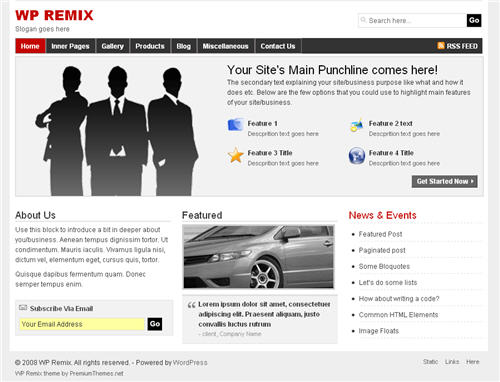Open How about writing a code? link
Viewport: 500px width, 382px height.
pyautogui.click(x=399, y=298)
